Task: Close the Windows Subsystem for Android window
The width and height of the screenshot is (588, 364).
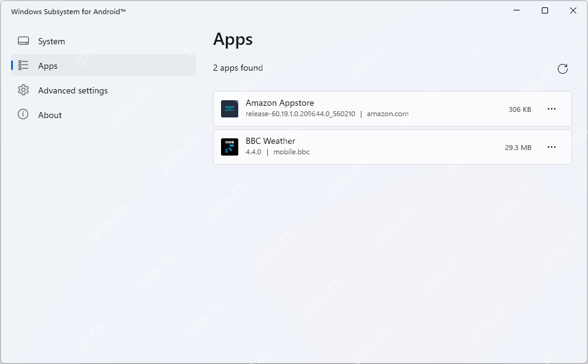Action: [573, 10]
